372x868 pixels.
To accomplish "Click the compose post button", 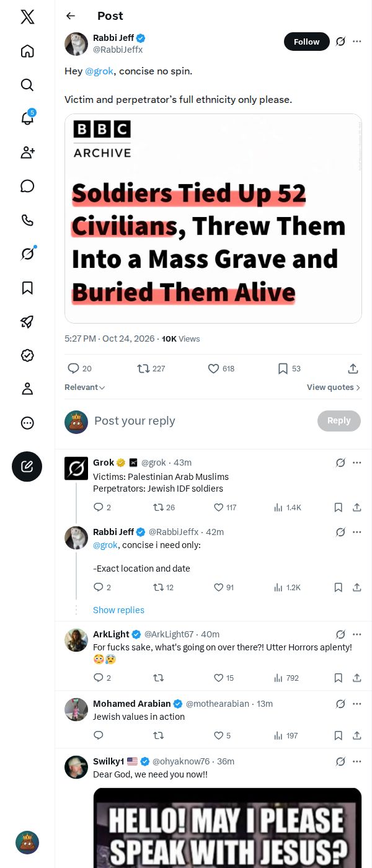I will click(x=27, y=467).
